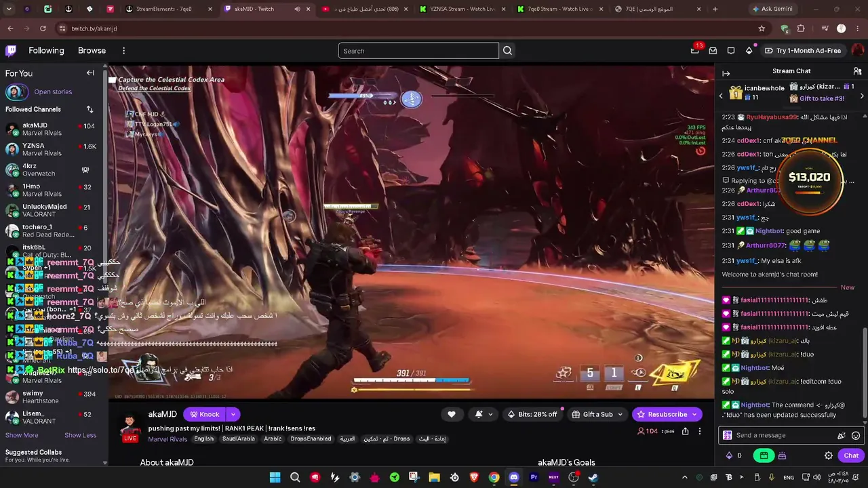This screenshot has width=868, height=488.
Task: Open Windows Start menu
Action: [275, 477]
